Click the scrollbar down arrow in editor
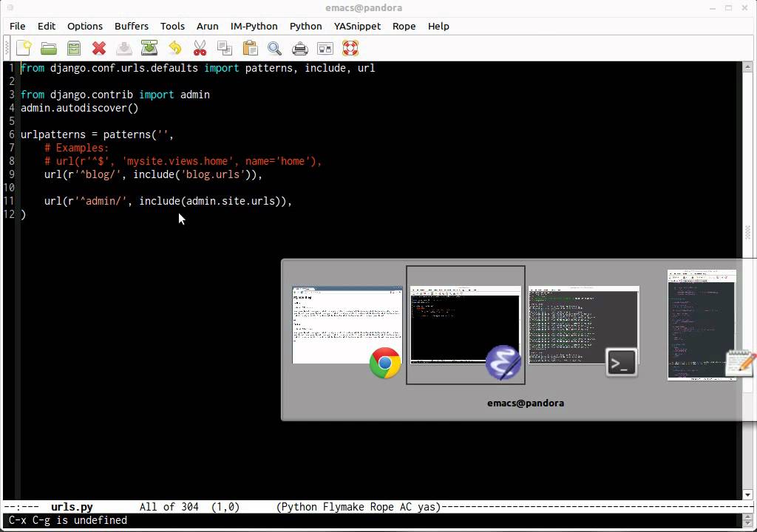Screen dimensions: 757x532 pos(747,494)
